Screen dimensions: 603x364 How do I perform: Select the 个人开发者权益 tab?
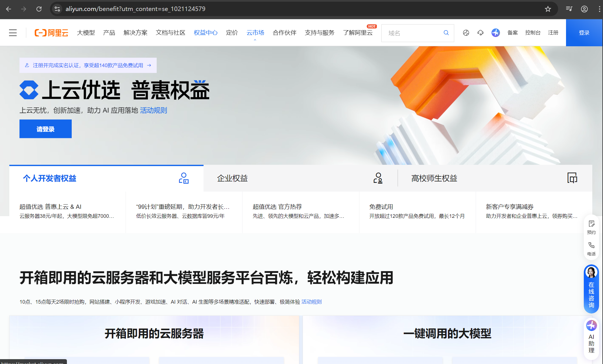(106, 178)
